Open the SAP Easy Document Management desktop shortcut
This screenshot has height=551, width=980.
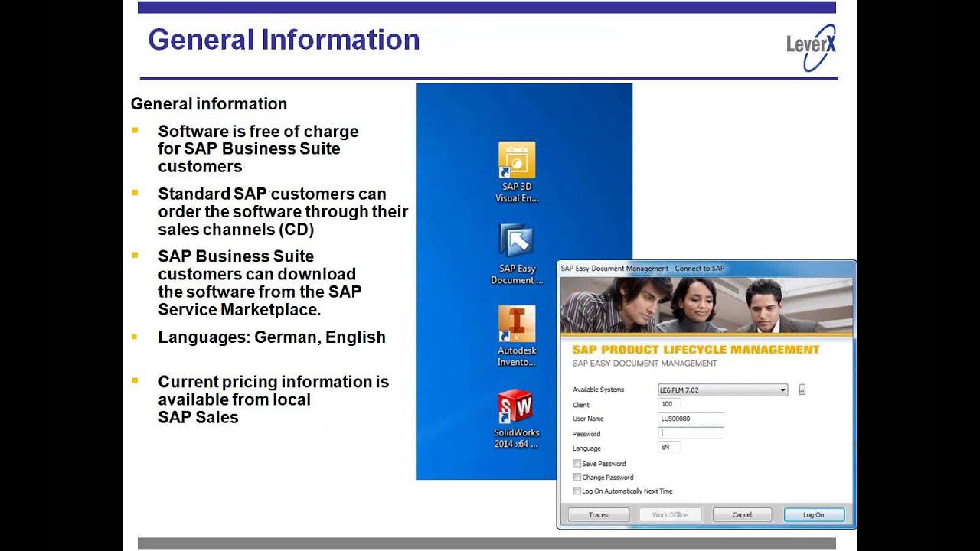click(517, 254)
